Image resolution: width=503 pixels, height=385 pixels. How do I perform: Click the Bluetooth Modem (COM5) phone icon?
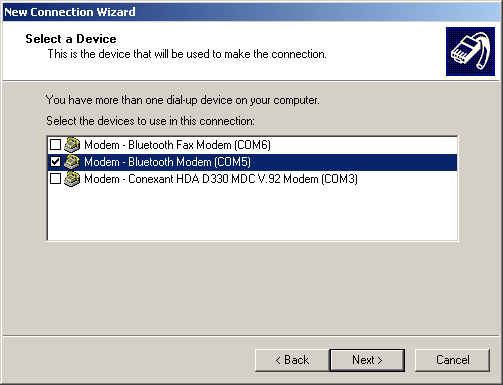[72, 162]
